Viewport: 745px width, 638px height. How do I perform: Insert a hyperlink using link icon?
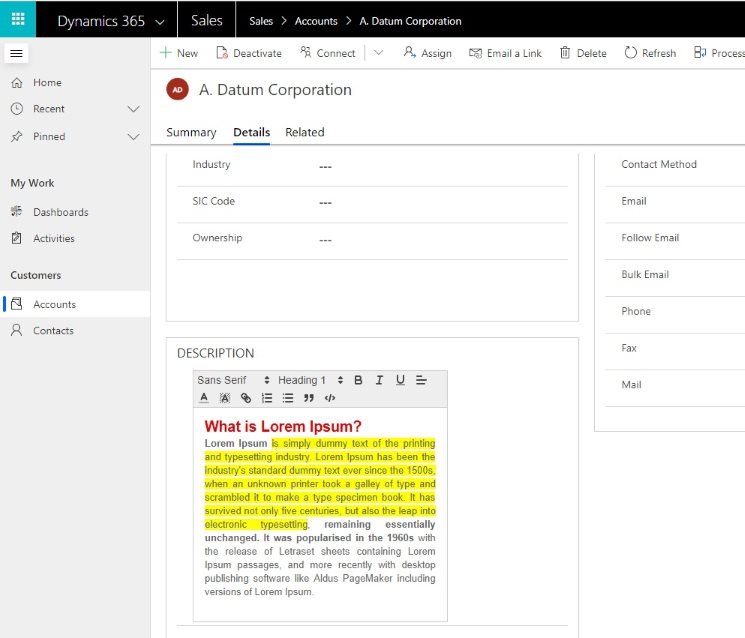pyautogui.click(x=246, y=398)
